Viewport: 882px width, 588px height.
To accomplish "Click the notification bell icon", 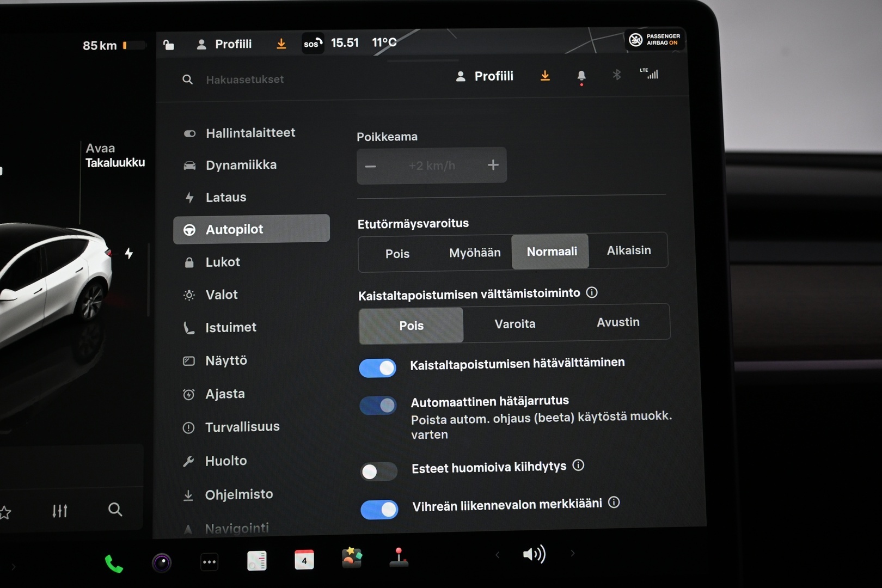I will (581, 76).
